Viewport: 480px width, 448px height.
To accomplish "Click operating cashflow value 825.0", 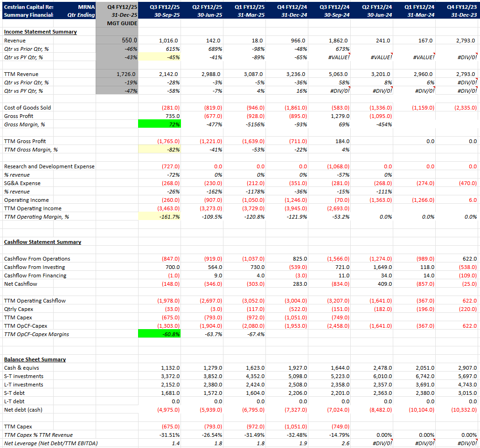I will [299, 259].
